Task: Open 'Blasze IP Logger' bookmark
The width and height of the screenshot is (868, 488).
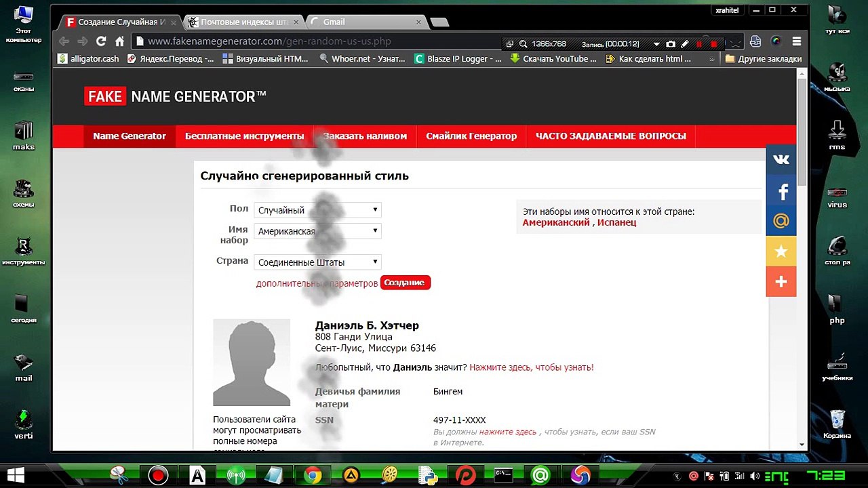Action: coord(458,59)
